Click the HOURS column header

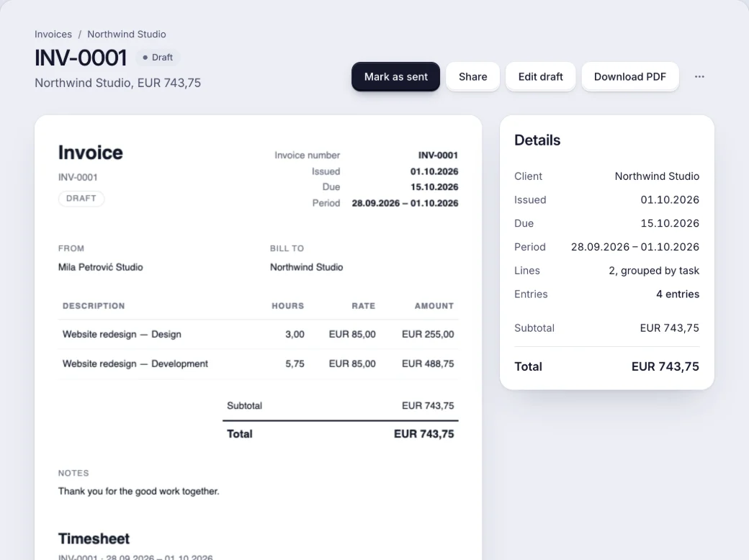point(287,305)
